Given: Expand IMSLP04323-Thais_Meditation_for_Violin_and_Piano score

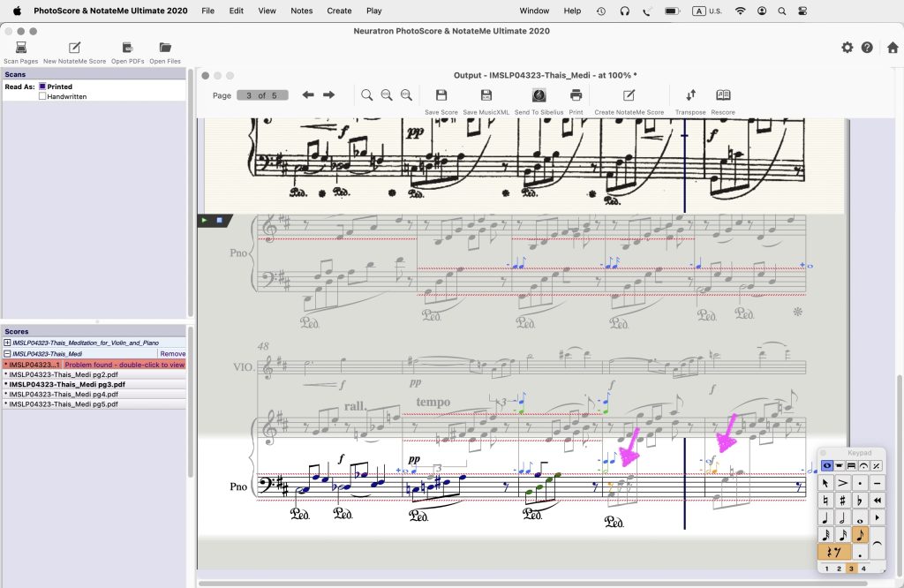Looking at the screenshot, I should pyautogui.click(x=7, y=343).
